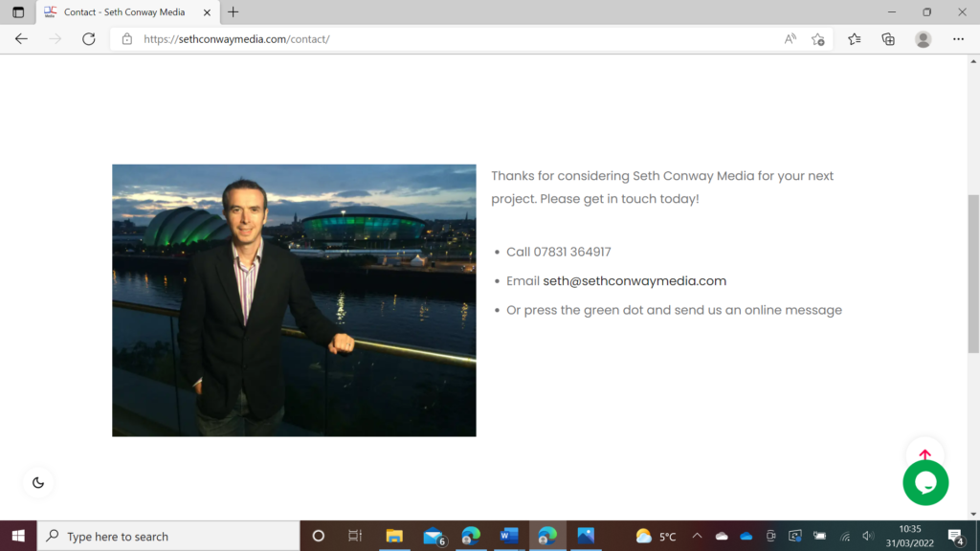Viewport: 980px width, 551px height.
Task: Close the Contact - Seth Conway Media tab
Action: click(207, 11)
